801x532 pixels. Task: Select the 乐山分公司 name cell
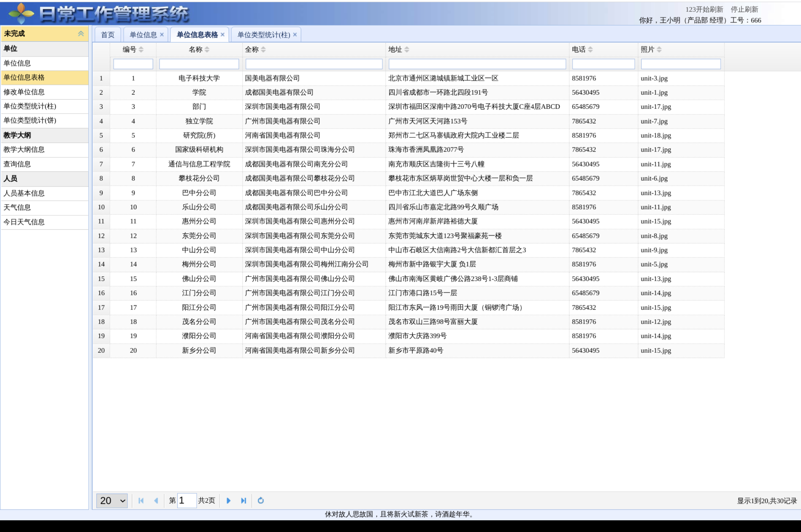[199, 207]
